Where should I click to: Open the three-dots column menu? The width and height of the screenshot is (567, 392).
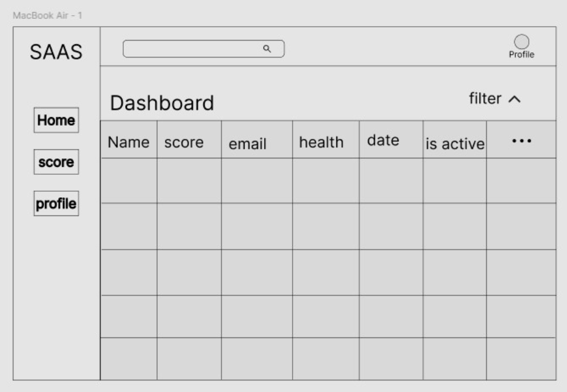(x=521, y=141)
